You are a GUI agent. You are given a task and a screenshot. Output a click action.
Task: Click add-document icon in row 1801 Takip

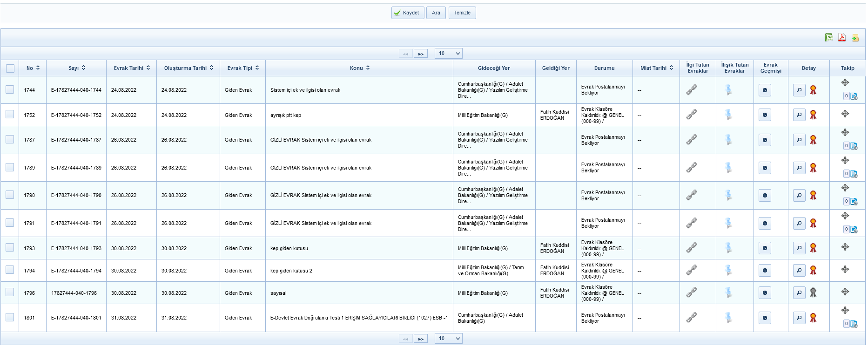(854, 324)
